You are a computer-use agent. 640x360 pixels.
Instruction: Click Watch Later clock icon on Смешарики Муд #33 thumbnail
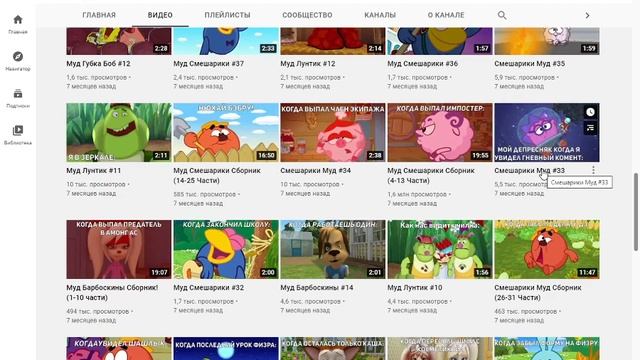click(590, 112)
